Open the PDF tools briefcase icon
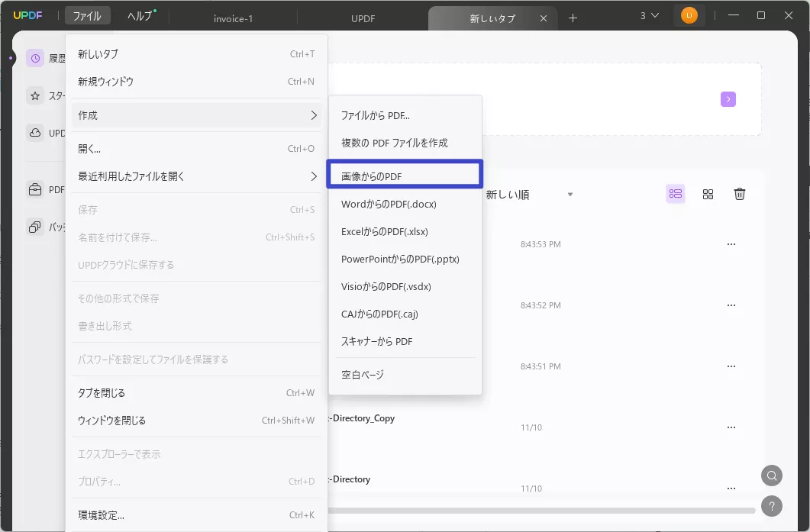This screenshot has width=810, height=532. point(35,189)
